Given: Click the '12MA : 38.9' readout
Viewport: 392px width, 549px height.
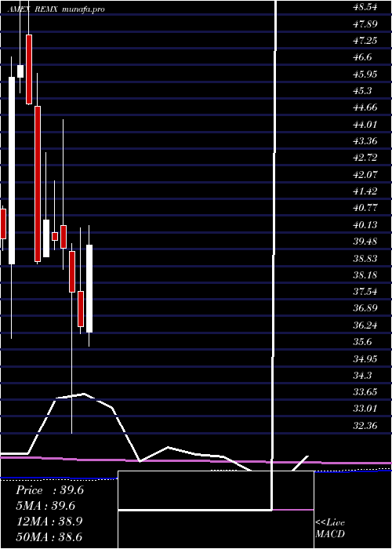Looking at the screenshot, I should click(49, 522).
